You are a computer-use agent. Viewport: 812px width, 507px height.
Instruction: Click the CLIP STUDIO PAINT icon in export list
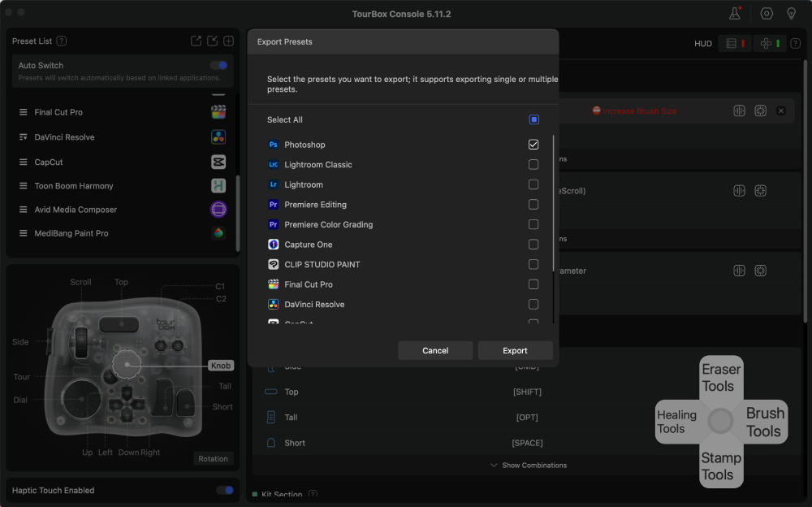(x=274, y=264)
